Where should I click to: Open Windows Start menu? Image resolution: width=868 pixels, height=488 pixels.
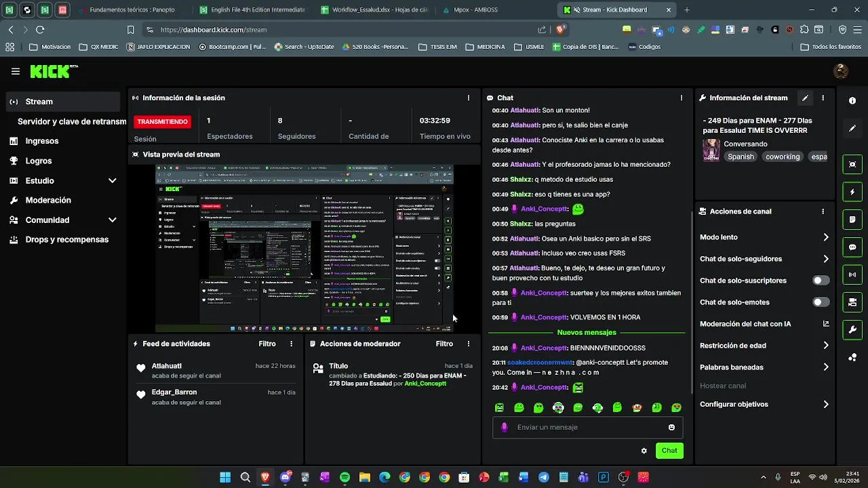tap(225, 477)
